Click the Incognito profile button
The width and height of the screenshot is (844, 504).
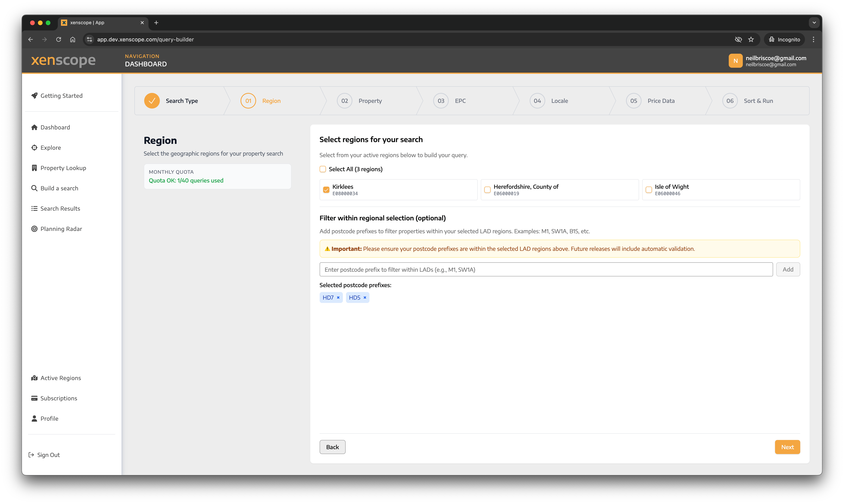[x=785, y=39]
